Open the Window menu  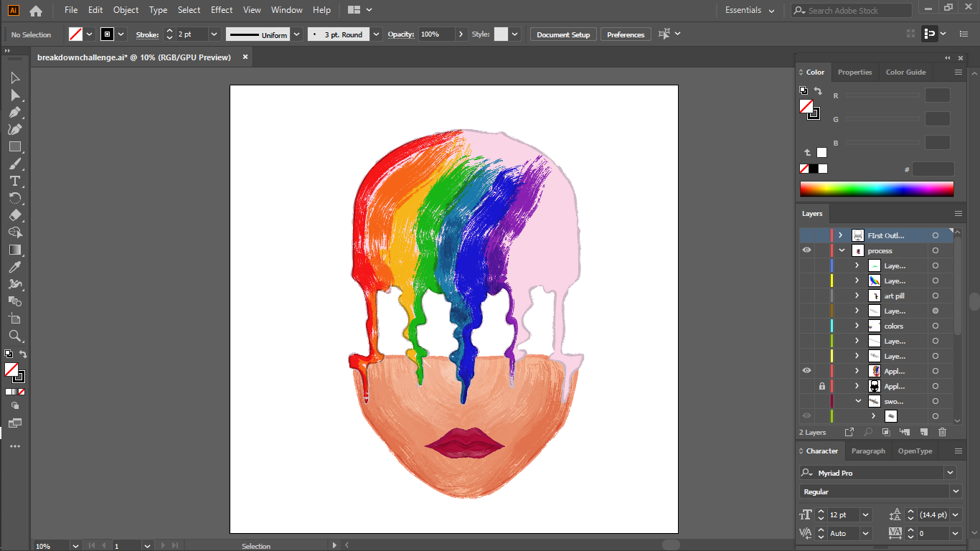click(x=287, y=10)
